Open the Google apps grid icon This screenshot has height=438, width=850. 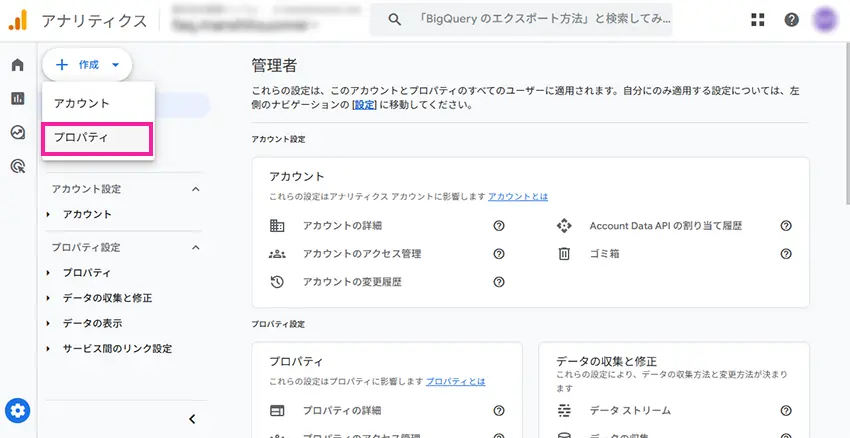[x=757, y=20]
